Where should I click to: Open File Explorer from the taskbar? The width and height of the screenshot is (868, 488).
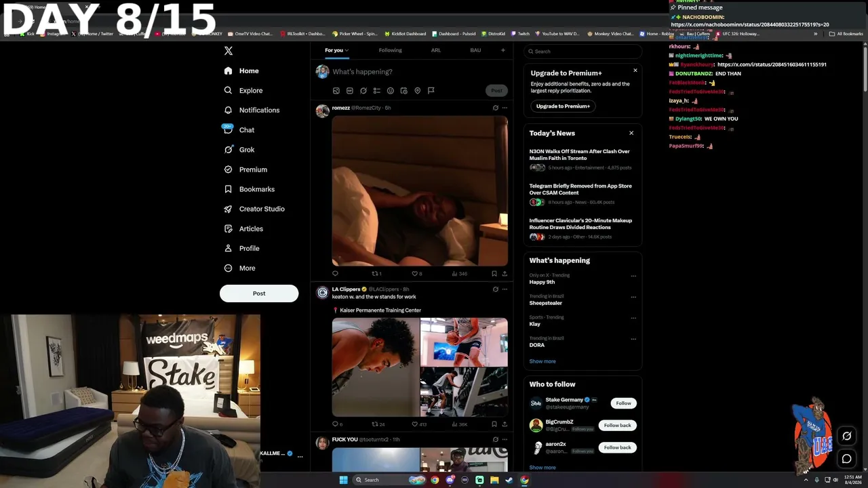pyautogui.click(x=494, y=480)
